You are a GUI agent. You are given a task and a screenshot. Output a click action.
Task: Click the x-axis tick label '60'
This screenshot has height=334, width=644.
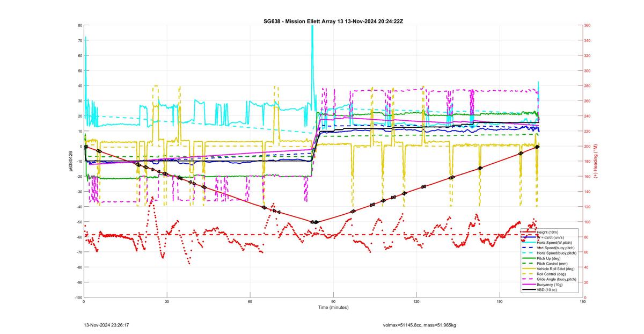click(x=250, y=301)
